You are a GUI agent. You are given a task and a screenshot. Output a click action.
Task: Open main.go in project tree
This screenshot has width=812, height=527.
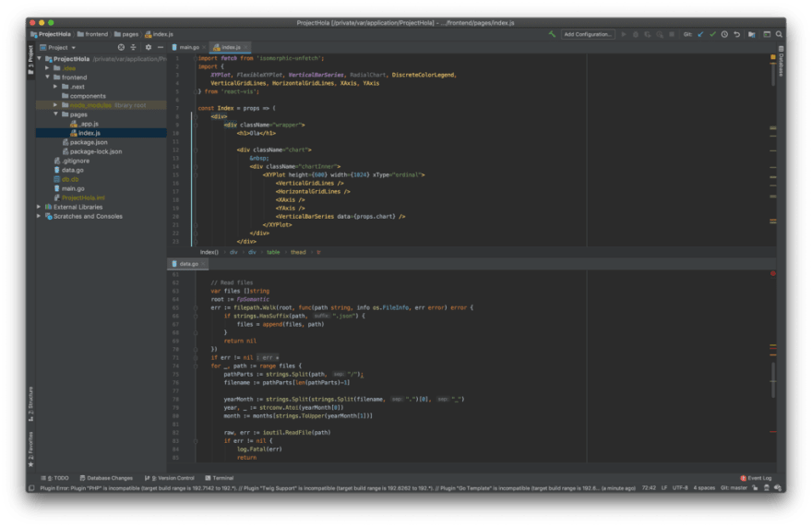[69, 188]
